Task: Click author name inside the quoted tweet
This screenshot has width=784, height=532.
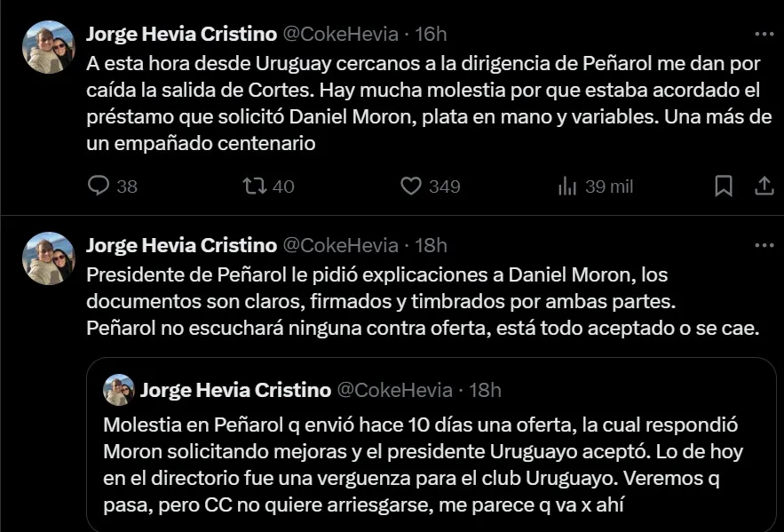Action: click(235, 390)
